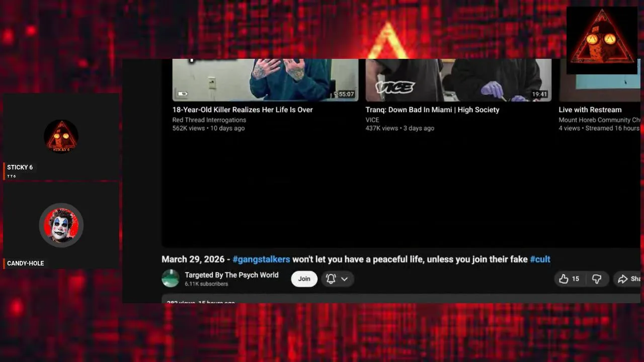Click the thumbs-up like icon
This screenshot has height=362, width=644.
click(x=563, y=279)
